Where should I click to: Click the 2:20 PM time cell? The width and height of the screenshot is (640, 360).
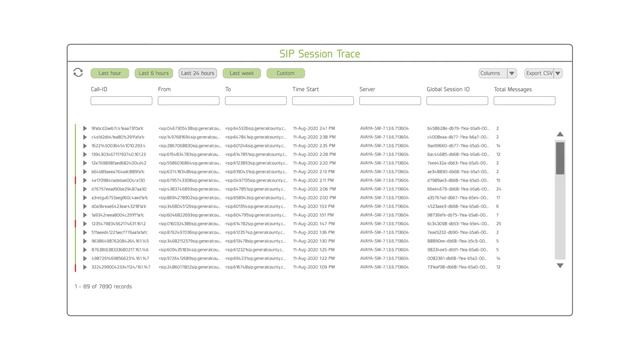(x=314, y=163)
